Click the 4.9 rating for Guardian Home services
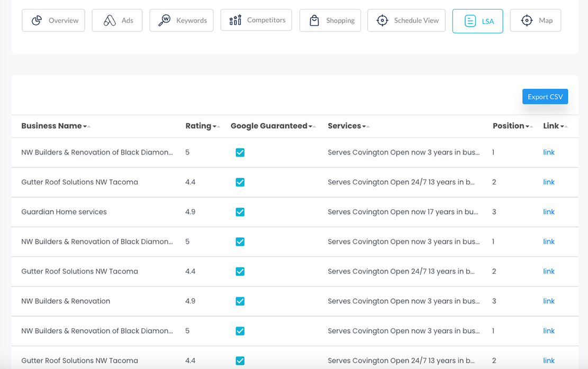This screenshot has height=369, width=588. (x=190, y=211)
